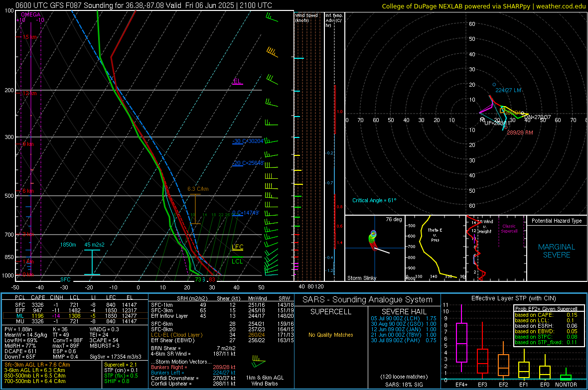Click the Theta-E v. Pres inset title
The image size is (588, 390).
(435, 235)
